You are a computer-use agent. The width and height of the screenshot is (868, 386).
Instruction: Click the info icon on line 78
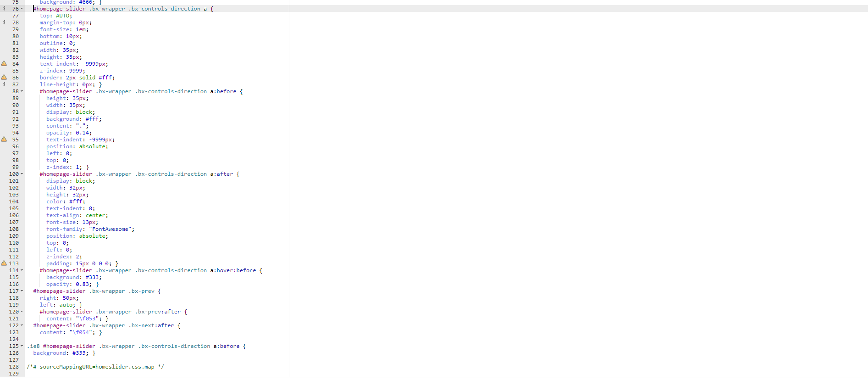click(4, 22)
